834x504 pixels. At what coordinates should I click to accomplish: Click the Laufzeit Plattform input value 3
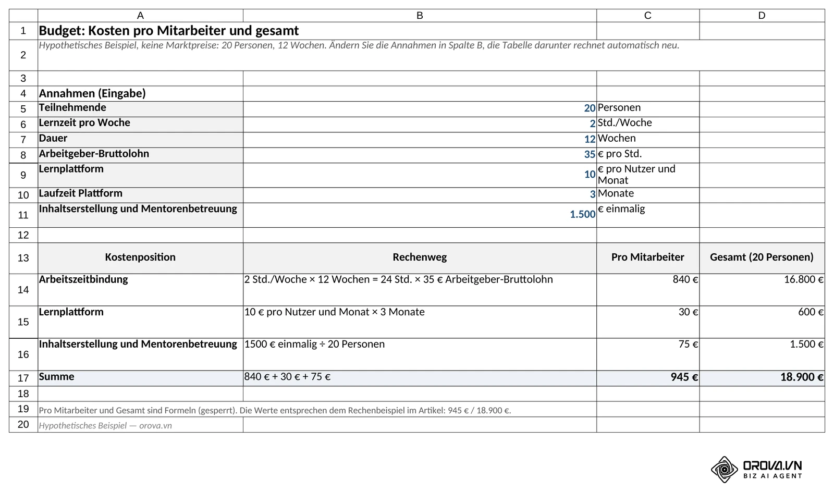pyautogui.click(x=593, y=194)
